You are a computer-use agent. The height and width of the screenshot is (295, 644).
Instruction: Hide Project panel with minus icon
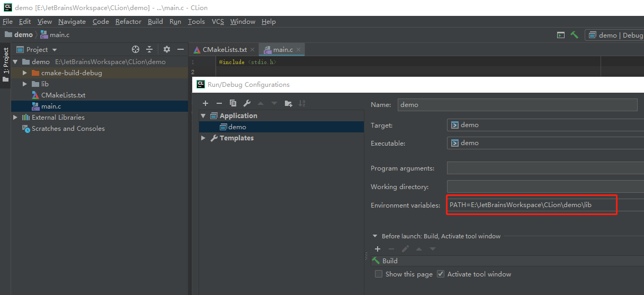[181, 49]
